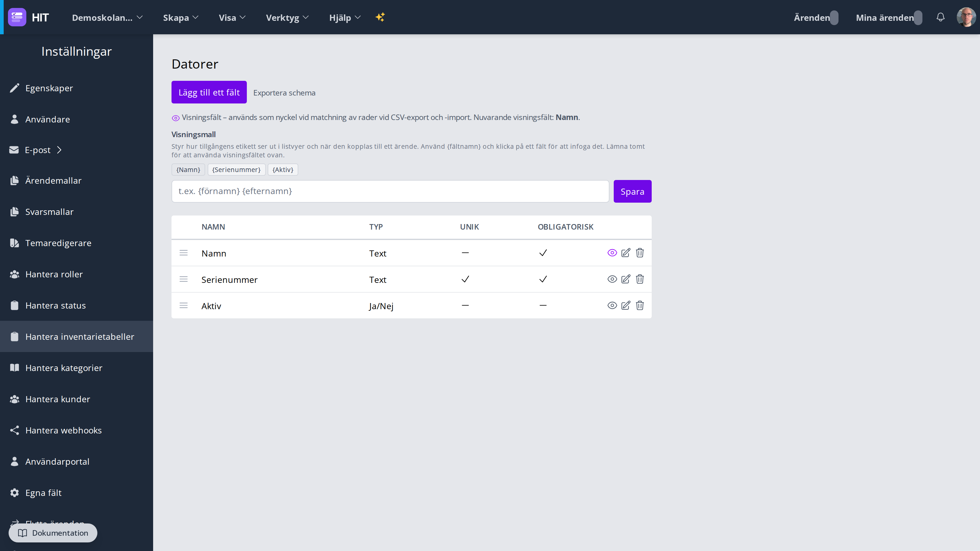The width and height of the screenshot is (980, 551).
Task: Grab drag handle of Serienummer row
Action: [x=183, y=279]
